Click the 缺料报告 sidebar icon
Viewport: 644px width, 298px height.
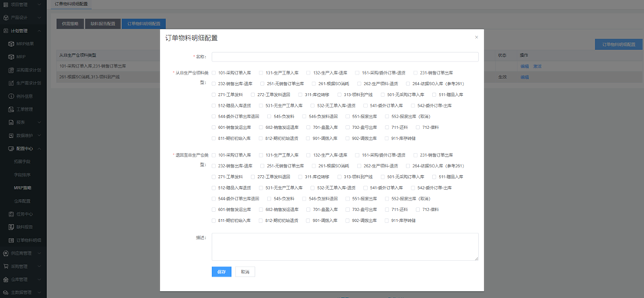11,227
